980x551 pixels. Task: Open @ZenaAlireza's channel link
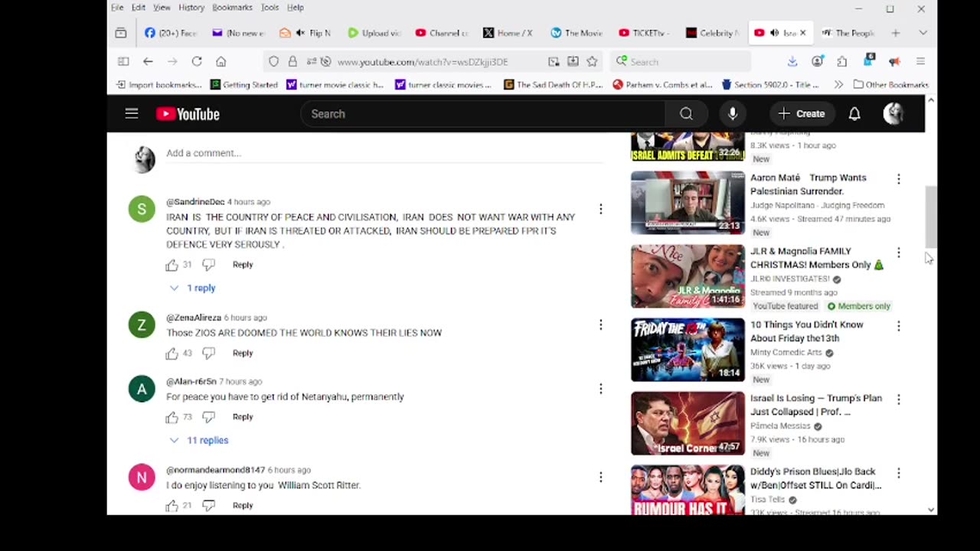[194, 318]
